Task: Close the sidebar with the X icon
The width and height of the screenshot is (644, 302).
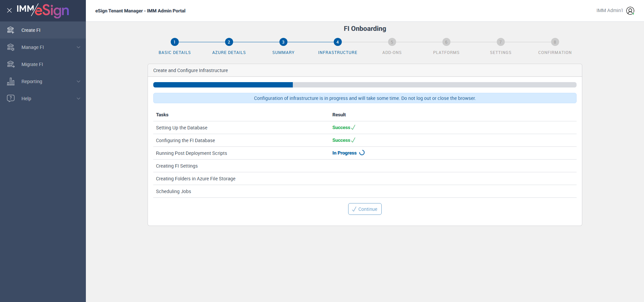Action: (9, 10)
